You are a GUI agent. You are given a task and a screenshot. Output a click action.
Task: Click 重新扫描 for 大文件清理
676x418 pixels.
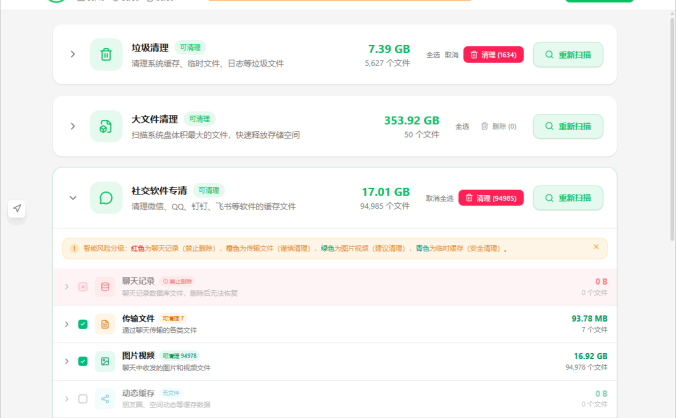click(x=568, y=126)
